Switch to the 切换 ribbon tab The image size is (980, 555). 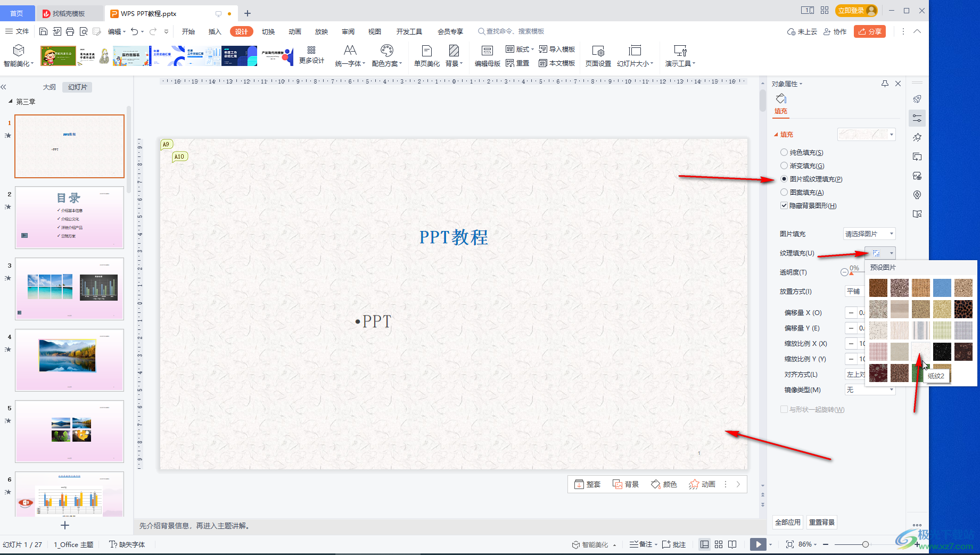click(268, 32)
